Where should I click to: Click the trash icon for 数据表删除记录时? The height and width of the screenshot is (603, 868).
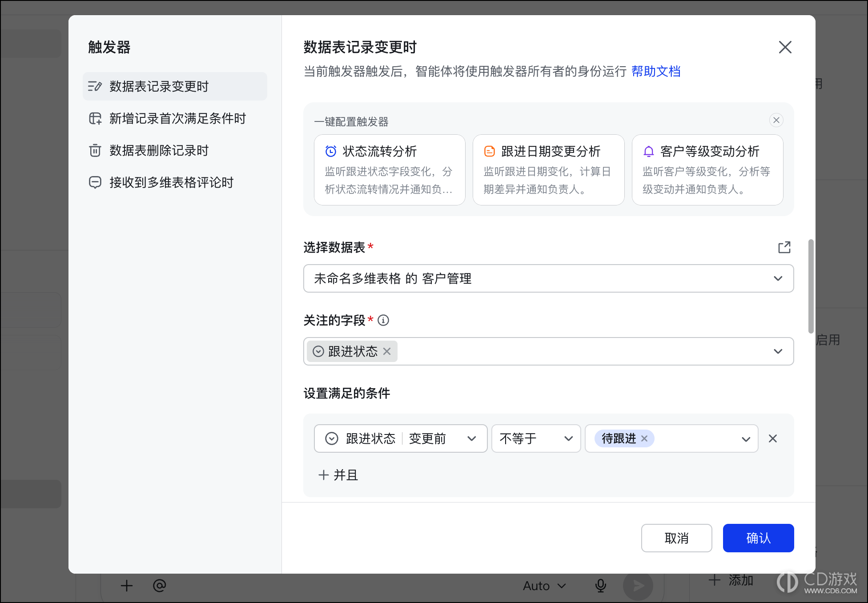pos(95,151)
